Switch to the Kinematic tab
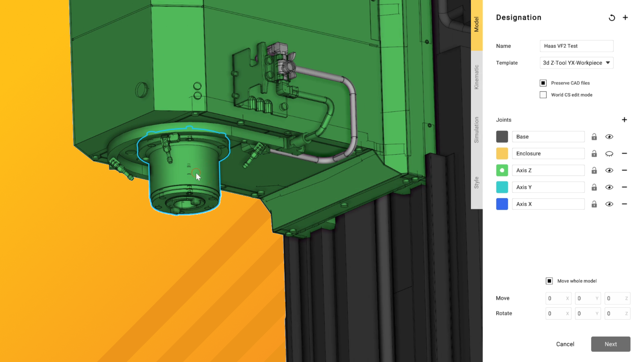This screenshot has width=644, height=362. click(476, 77)
